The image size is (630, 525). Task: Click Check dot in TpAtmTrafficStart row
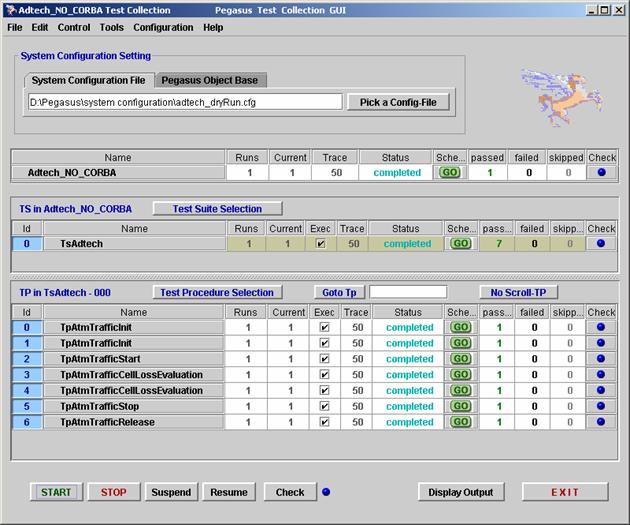[601, 358]
